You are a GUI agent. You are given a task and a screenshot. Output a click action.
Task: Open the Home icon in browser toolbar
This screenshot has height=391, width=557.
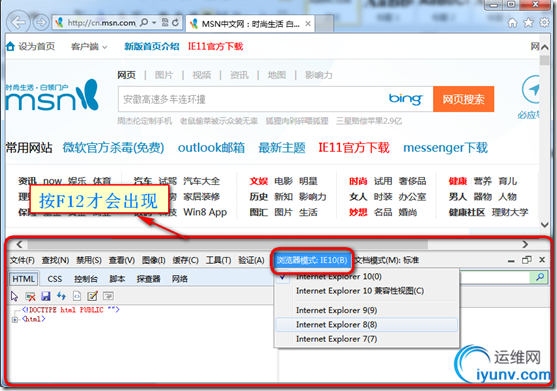coord(512,23)
